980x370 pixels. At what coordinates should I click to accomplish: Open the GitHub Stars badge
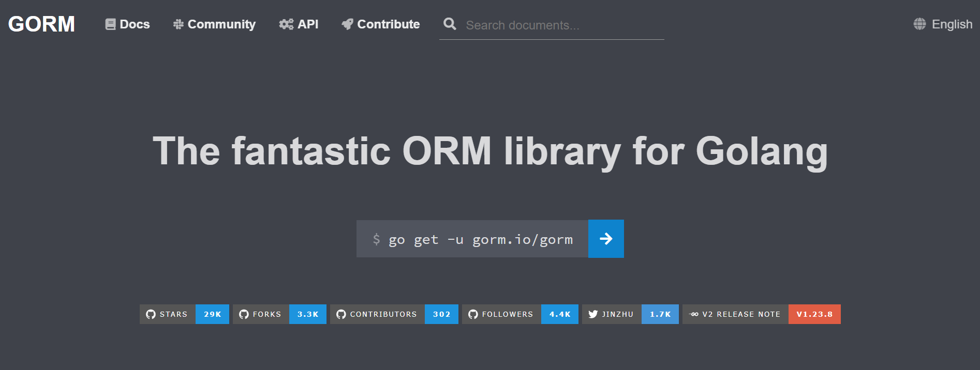click(184, 314)
